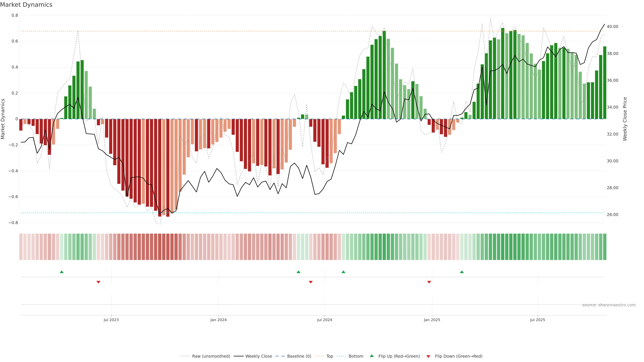Click the red Flip Down legend triangle icon
The image size is (644, 362).
[428, 356]
